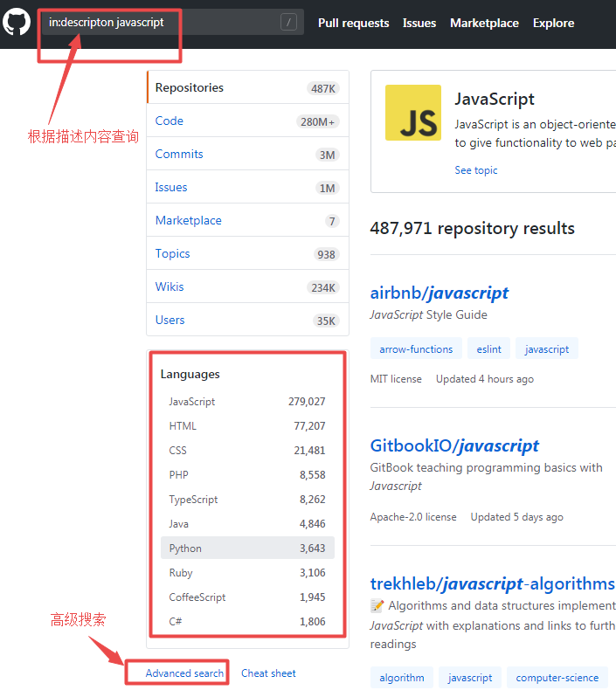Click the algorithm topic tag

(402, 678)
